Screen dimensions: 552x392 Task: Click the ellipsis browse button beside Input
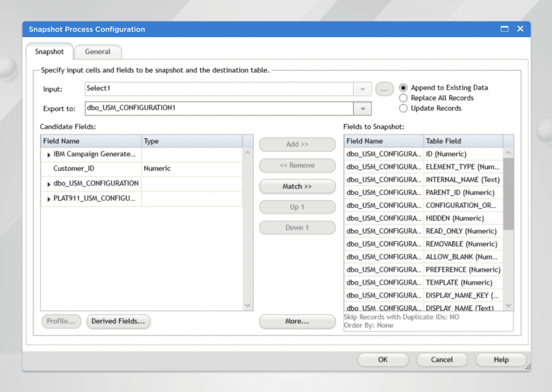(x=384, y=89)
